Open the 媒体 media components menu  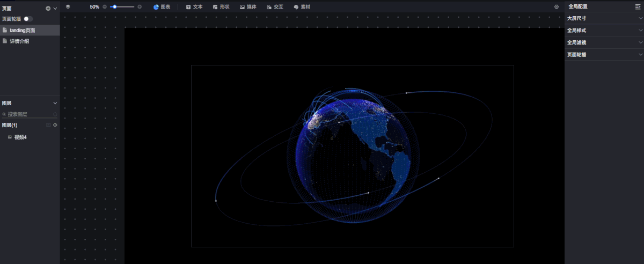coord(248,7)
